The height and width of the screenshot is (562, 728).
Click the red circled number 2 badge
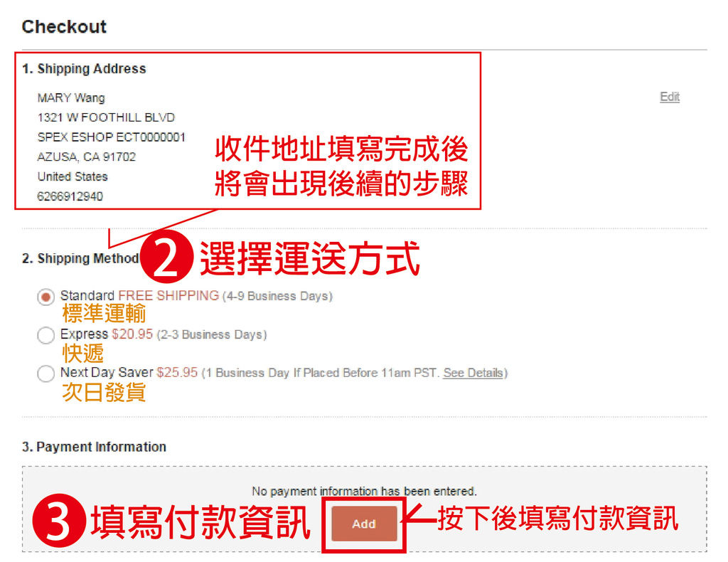(x=166, y=257)
